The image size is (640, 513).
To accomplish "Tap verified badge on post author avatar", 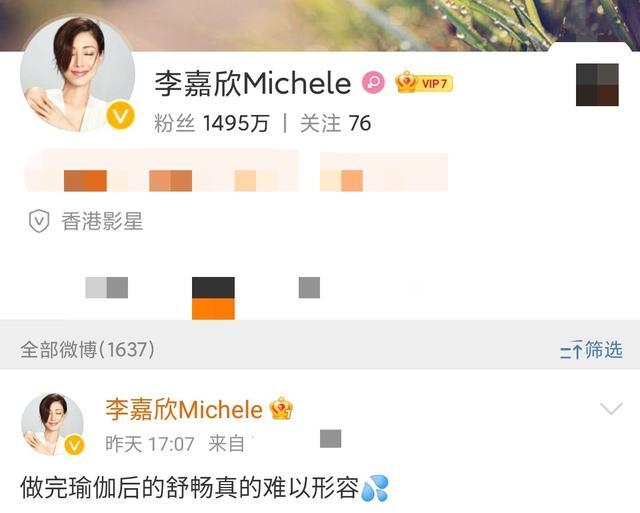I will pyautogui.click(x=74, y=445).
